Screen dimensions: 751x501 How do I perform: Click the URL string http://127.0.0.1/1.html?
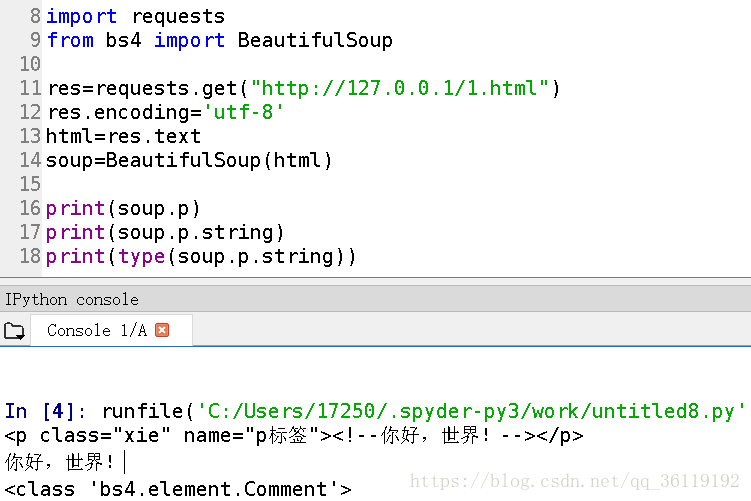[x=399, y=88]
